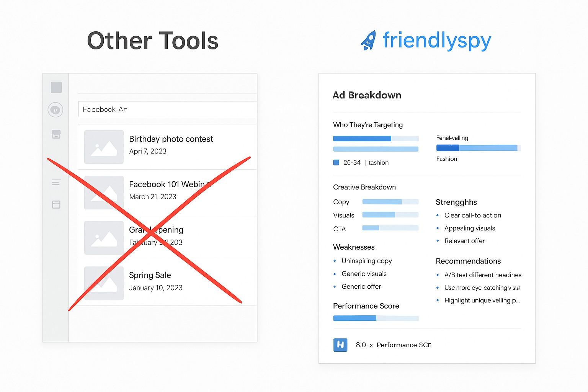The height and width of the screenshot is (392, 588).
Task: Click the Copy rating bar
Action: 390,202
